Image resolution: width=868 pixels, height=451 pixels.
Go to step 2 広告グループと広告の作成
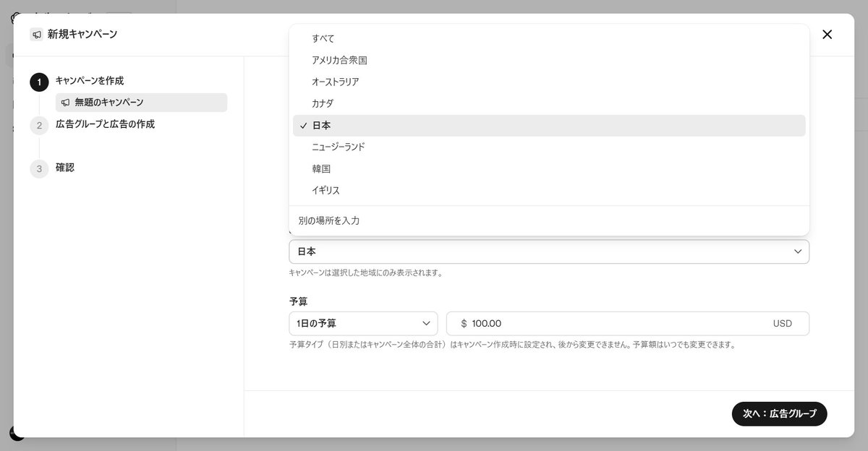click(105, 124)
